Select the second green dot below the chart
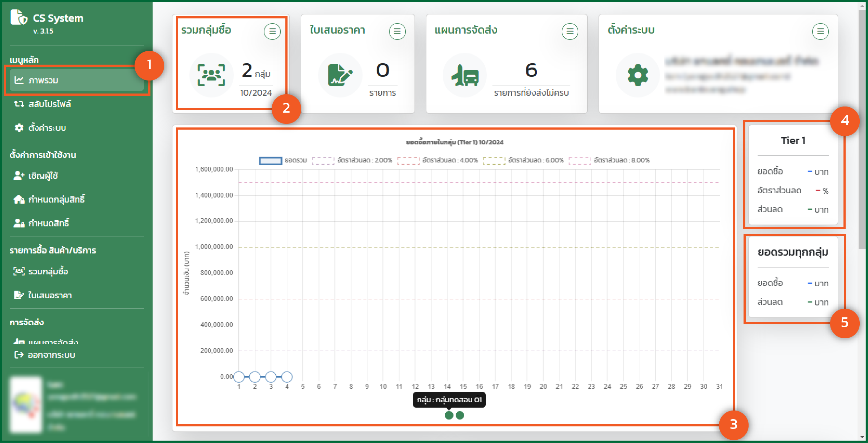The width and height of the screenshot is (868, 443). tap(460, 415)
